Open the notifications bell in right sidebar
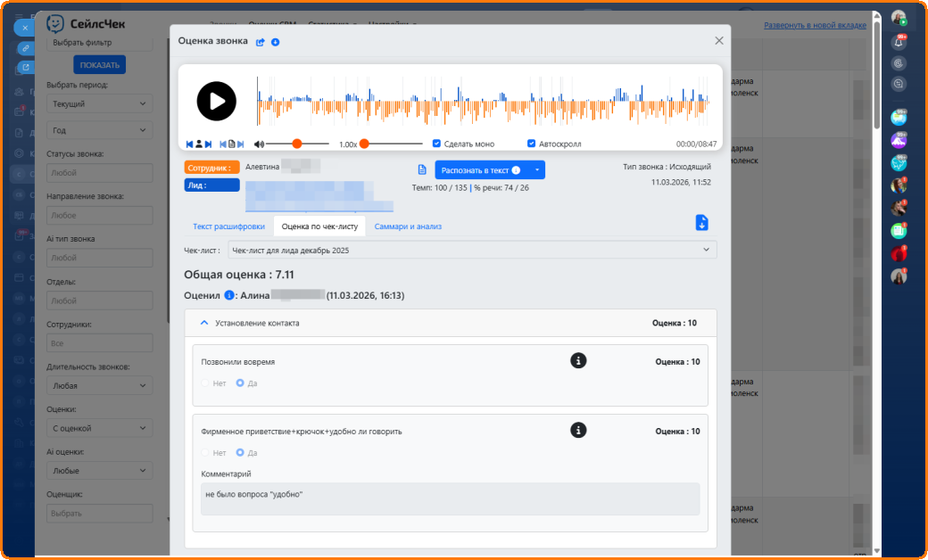This screenshot has width=928, height=560. point(899,41)
